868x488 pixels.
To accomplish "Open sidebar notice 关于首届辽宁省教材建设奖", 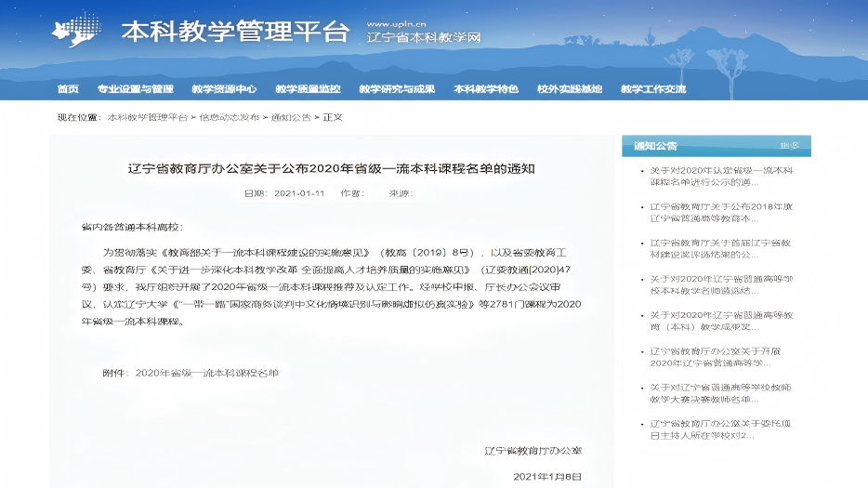I will [720, 249].
